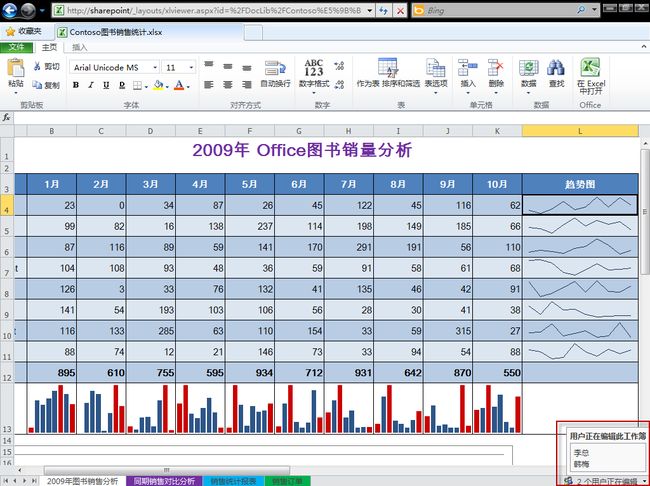Go to last sheet navigation arrow

(34, 481)
